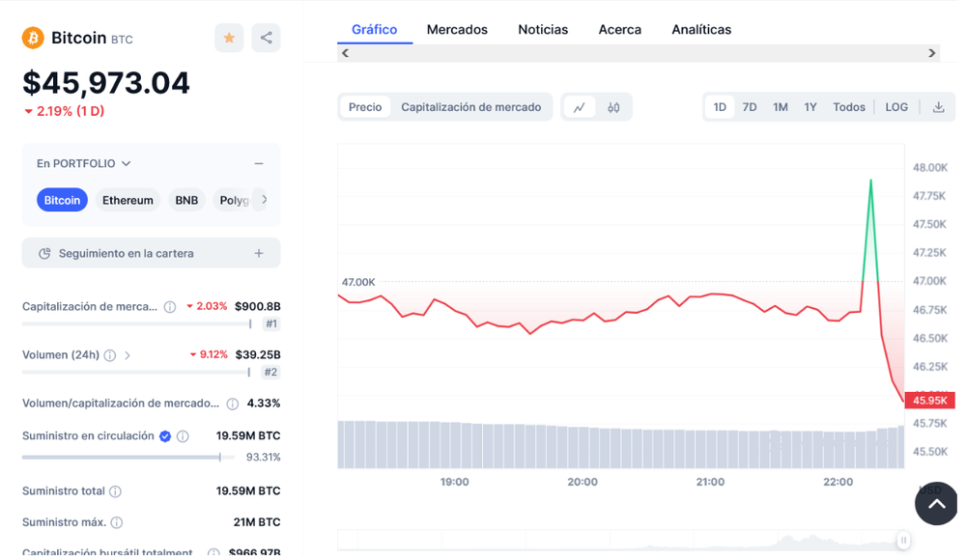Enable logarithmic scale with LOG button
Screen dimensions: 966x560
click(x=896, y=107)
